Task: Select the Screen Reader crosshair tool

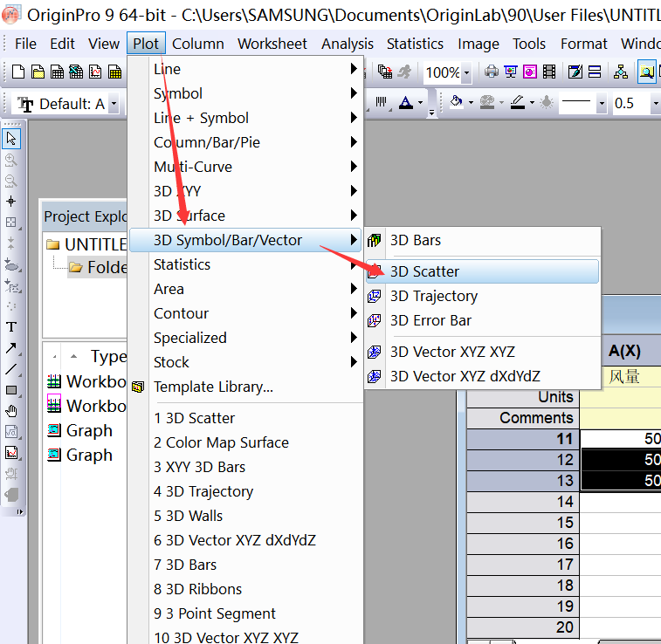Action: point(11,202)
